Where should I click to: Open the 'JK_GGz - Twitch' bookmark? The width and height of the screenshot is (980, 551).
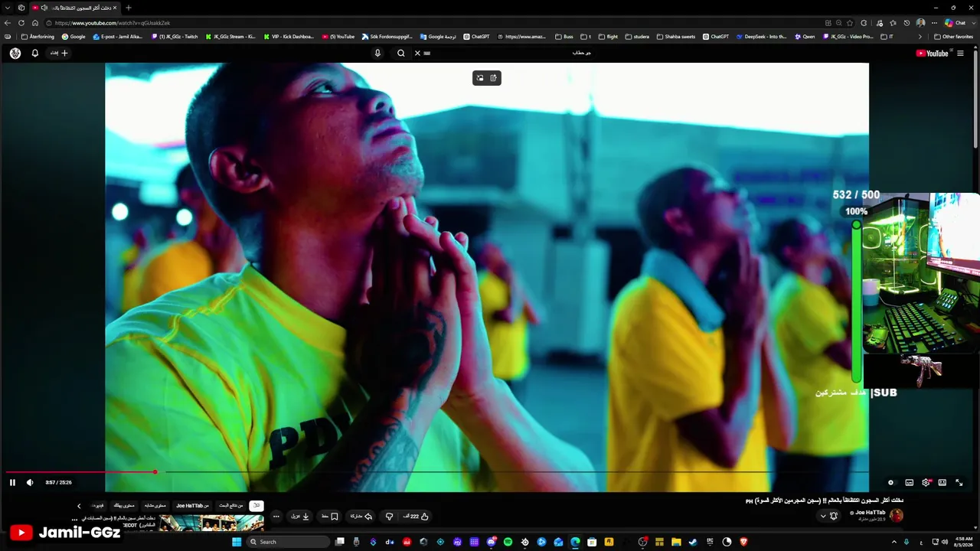click(175, 37)
